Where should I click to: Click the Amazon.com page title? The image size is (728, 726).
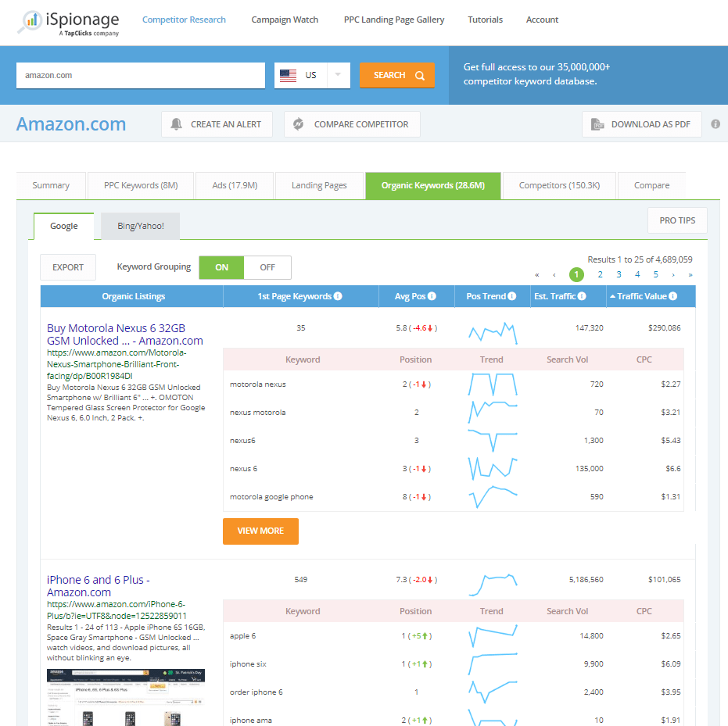71,123
